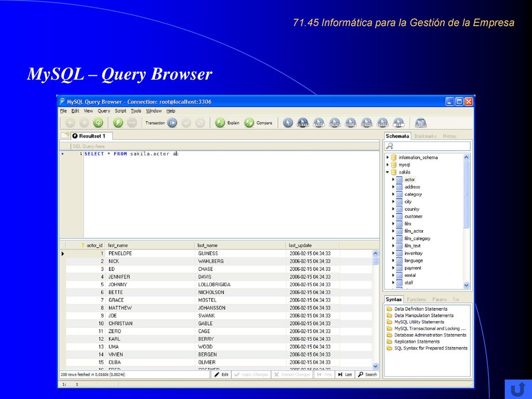Select the ORDER clause pointer tool
The height and width of the screenshot is (399, 532).
pyautogui.click(x=382, y=123)
